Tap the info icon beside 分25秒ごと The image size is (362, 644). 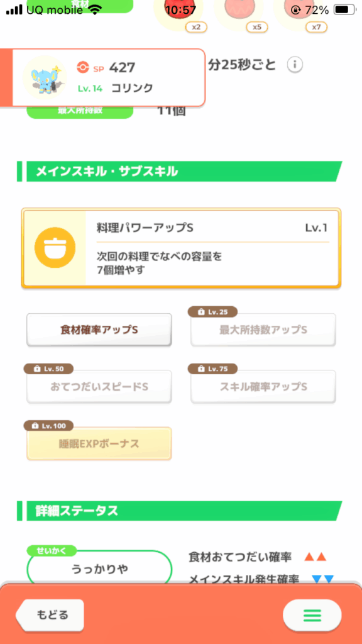pos(295,65)
